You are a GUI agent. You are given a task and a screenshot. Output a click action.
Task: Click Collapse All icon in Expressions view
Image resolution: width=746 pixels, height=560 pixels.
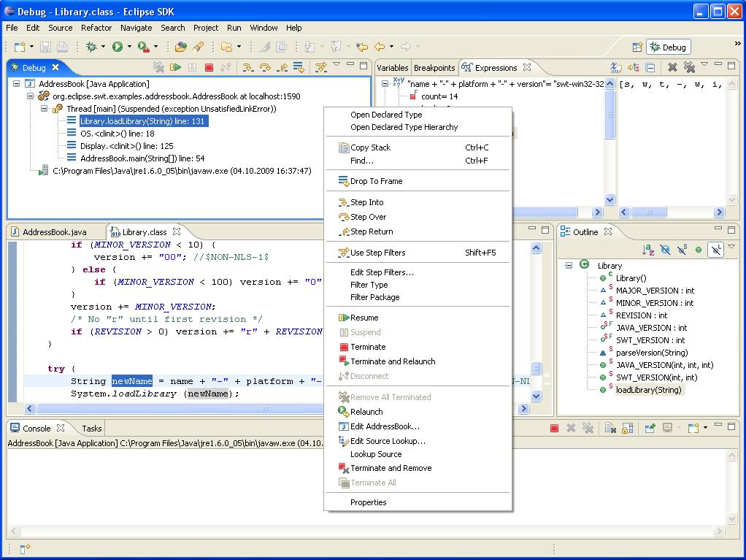pos(650,68)
